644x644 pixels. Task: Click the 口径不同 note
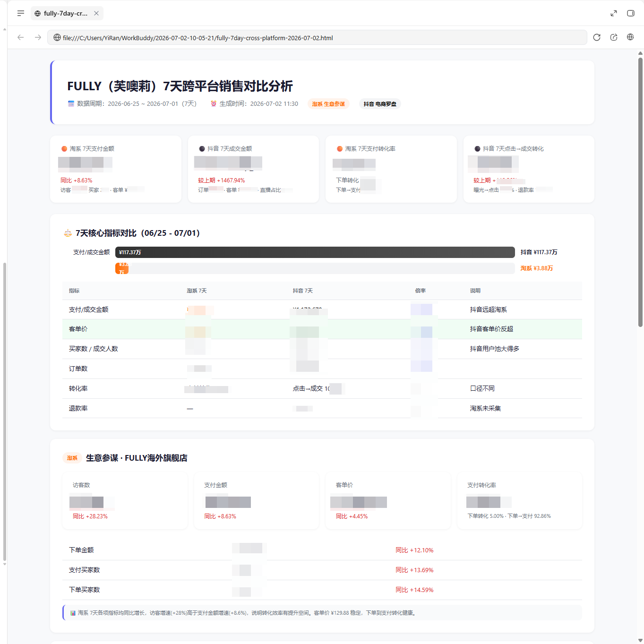pos(482,388)
